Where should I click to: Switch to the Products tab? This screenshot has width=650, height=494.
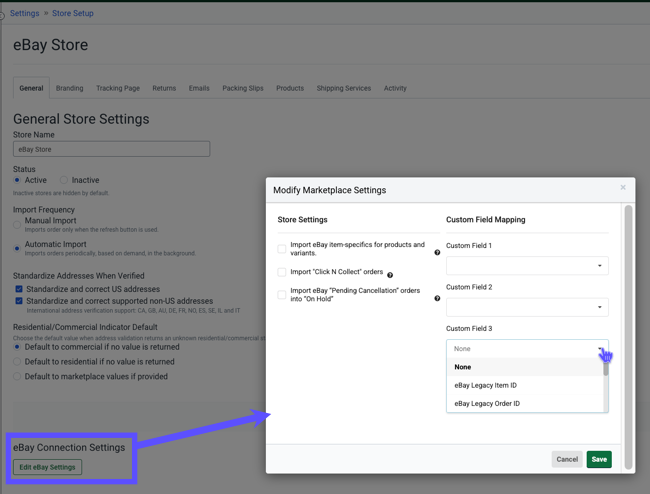[290, 88]
